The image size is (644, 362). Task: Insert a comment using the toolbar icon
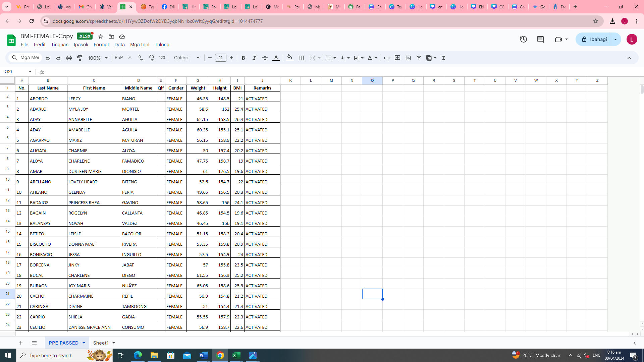point(397,58)
